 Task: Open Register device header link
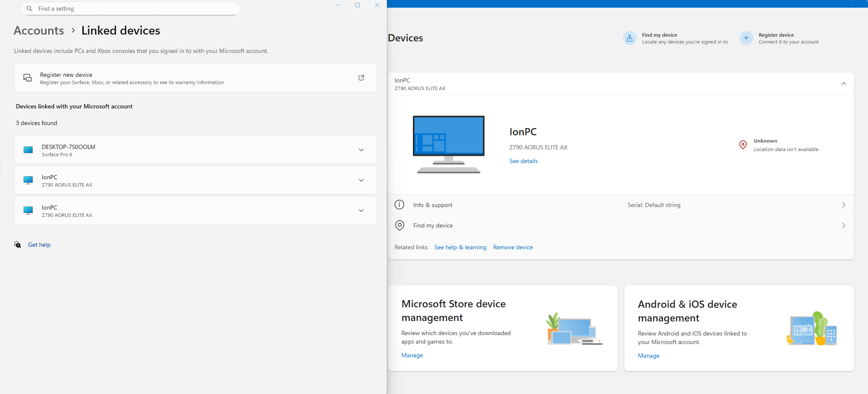[788, 38]
